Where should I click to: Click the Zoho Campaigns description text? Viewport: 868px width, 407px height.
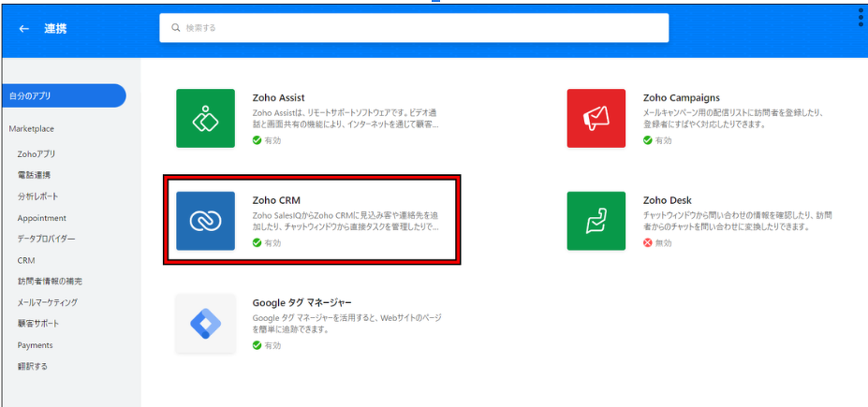pos(735,119)
